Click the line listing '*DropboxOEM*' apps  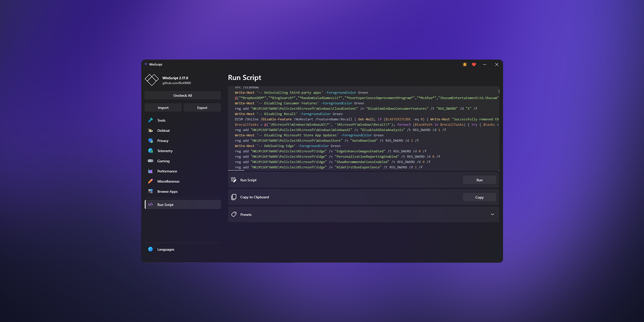click(367, 98)
